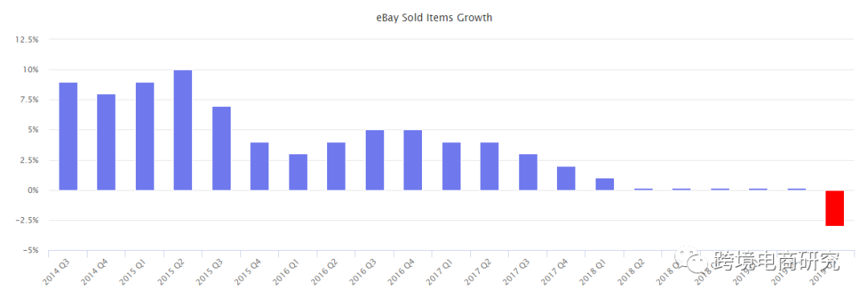Click the eBay Sold Items Growth title
Screen dimensions: 868x299
coord(434,18)
